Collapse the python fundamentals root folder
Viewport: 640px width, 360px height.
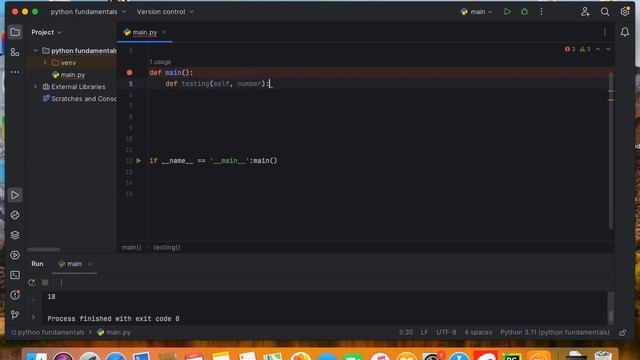(35, 51)
